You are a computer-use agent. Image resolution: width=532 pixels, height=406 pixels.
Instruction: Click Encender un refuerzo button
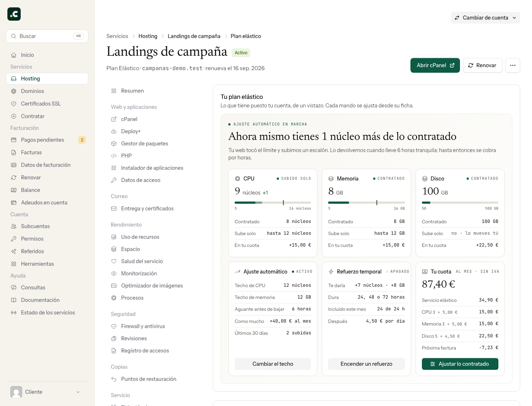366,364
